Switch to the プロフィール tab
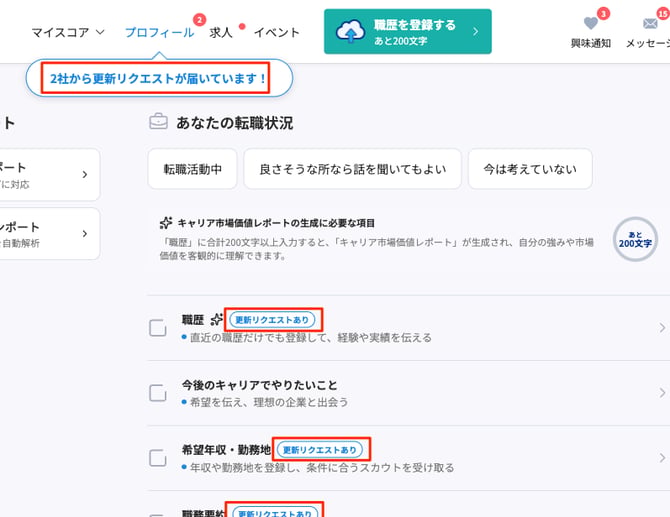The height and width of the screenshot is (517, 670). [159, 32]
